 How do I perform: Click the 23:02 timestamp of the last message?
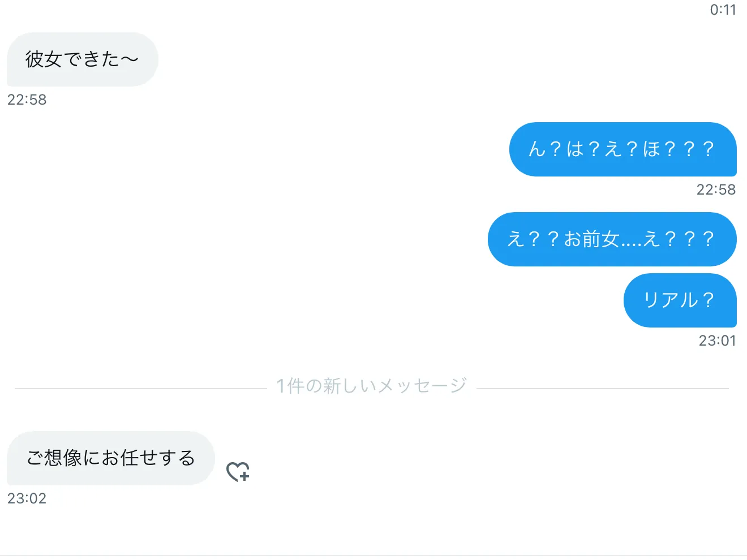pos(27,499)
